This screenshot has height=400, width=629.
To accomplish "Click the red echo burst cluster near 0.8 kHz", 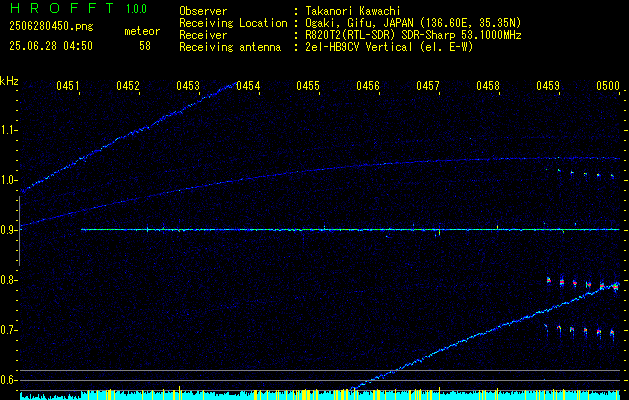I will pos(582,283).
